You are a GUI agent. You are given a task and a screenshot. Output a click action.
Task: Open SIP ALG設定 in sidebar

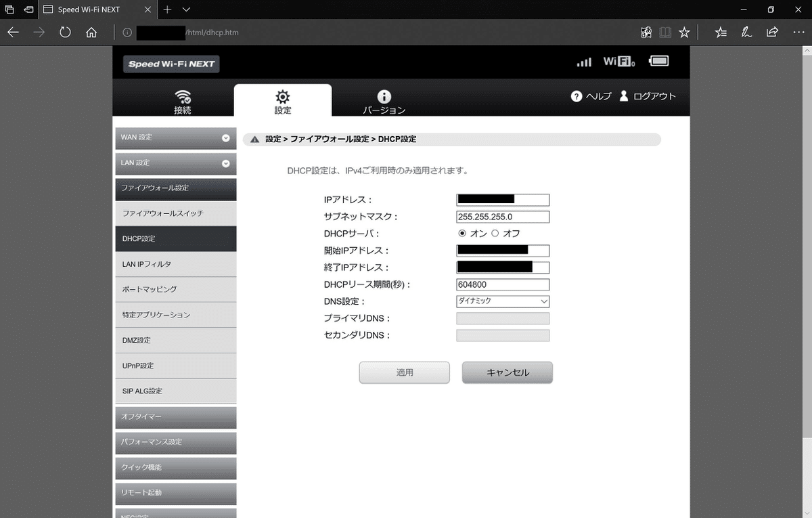176,391
